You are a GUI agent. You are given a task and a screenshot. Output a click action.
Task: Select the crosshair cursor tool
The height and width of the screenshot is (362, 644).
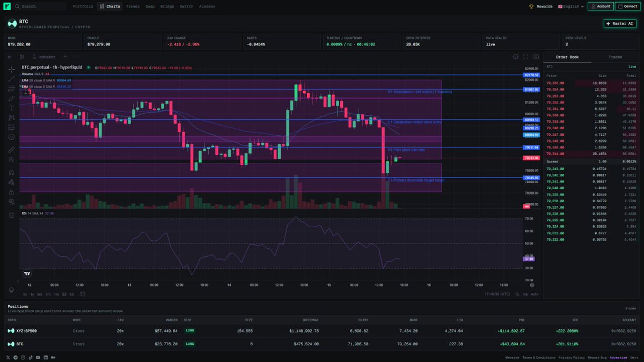[11, 70]
